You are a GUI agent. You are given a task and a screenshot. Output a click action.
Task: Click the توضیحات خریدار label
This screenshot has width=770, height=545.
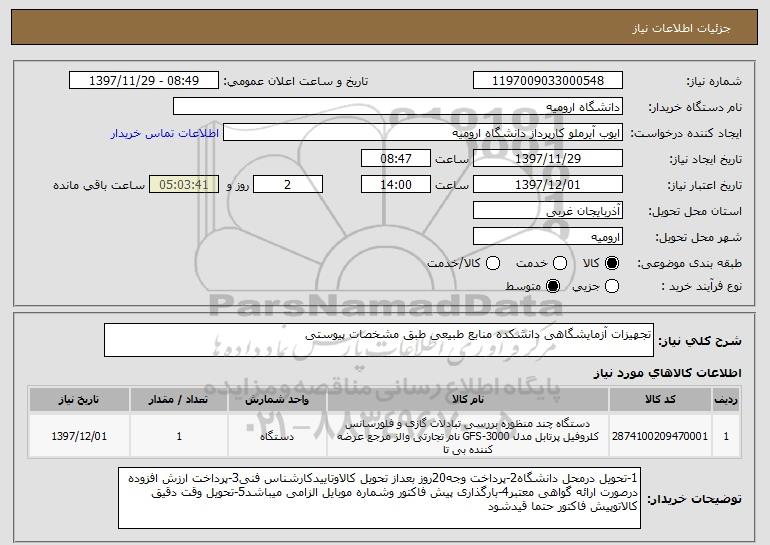coord(694,499)
